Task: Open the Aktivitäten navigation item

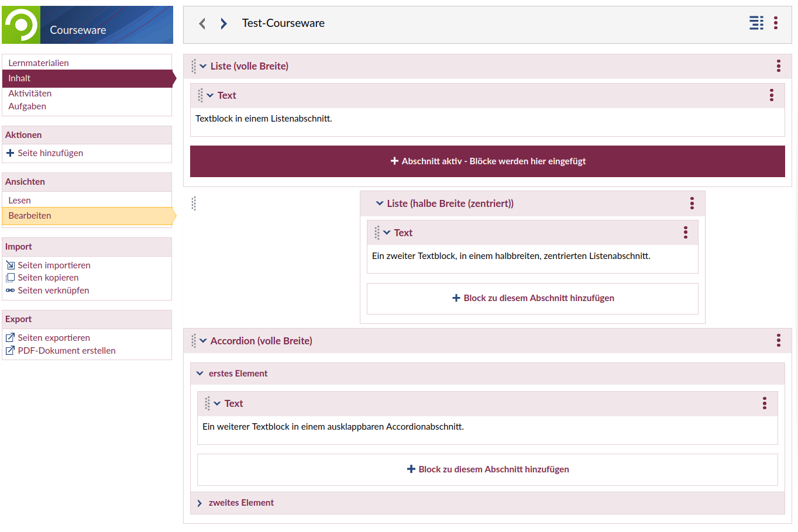Action: 30,94
